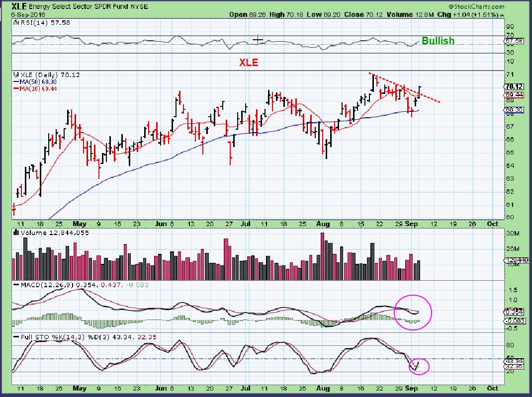532x397 pixels.
Task: Click the Open 69.26 value
Action: click(248, 14)
